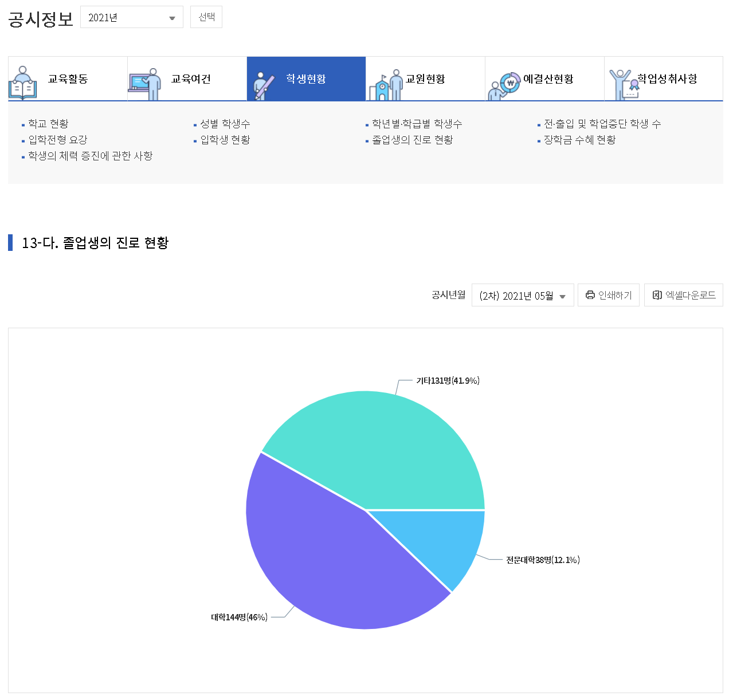The height and width of the screenshot is (700, 733).
Task: Open the 졸업생의 진로 현황 link
Action: coord(413,140)
